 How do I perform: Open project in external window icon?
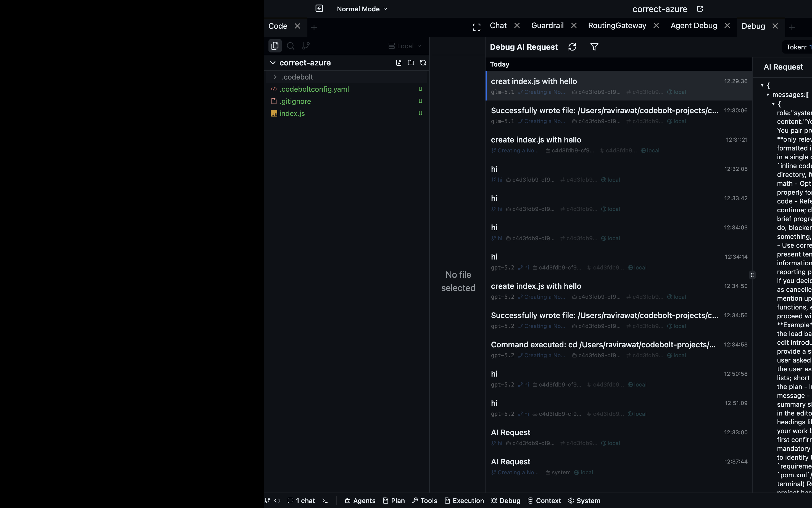click(700, 9)
